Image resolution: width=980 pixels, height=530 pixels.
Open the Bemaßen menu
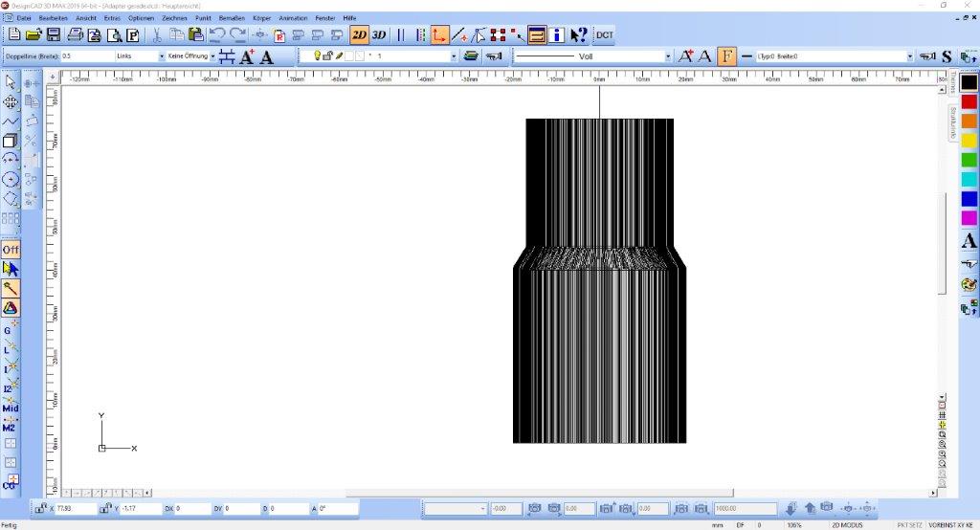coord(233,18)
